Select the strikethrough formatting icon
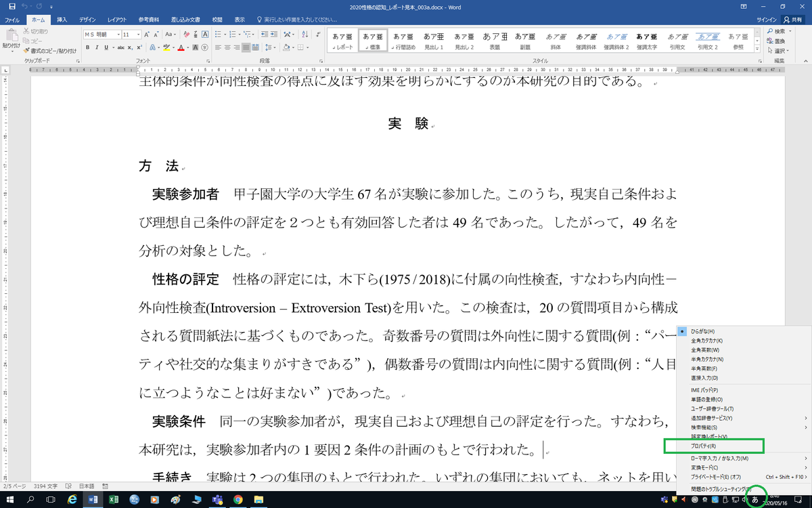This screenshot has height=508, width=812. tap(120, 47)
